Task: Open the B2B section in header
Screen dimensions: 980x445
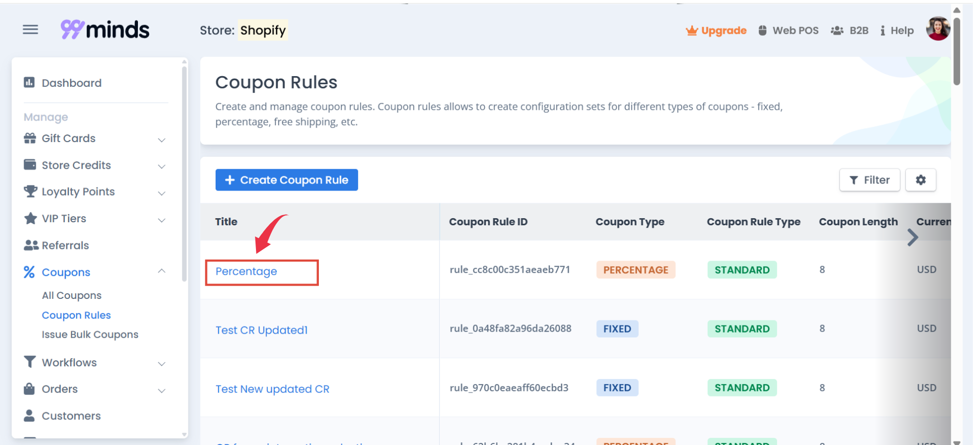Action: click(850, 31)
